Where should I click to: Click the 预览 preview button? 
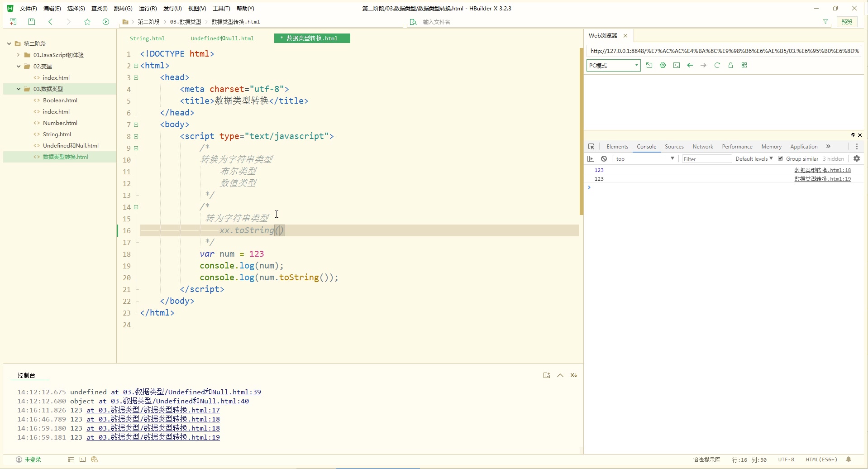tap(847, 22)
